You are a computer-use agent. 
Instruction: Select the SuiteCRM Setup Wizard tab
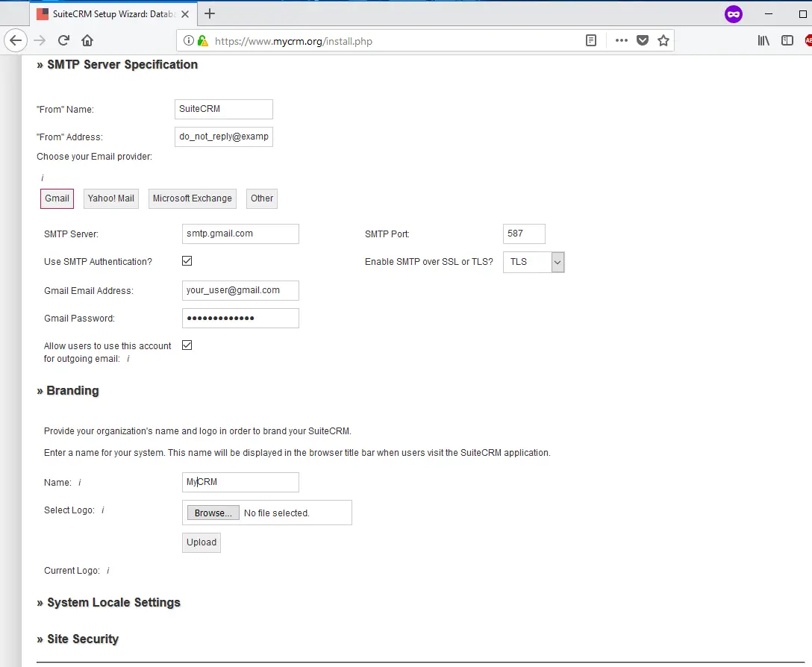click(113, 14)
